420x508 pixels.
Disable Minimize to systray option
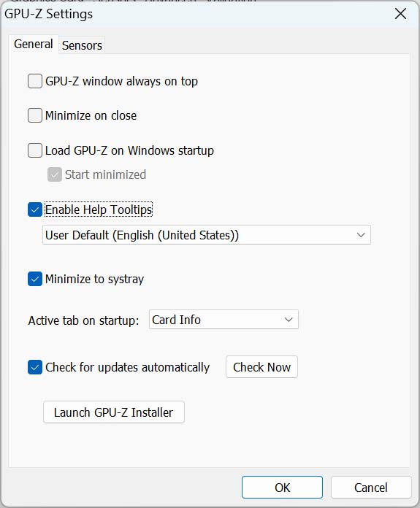coord(35,279)
